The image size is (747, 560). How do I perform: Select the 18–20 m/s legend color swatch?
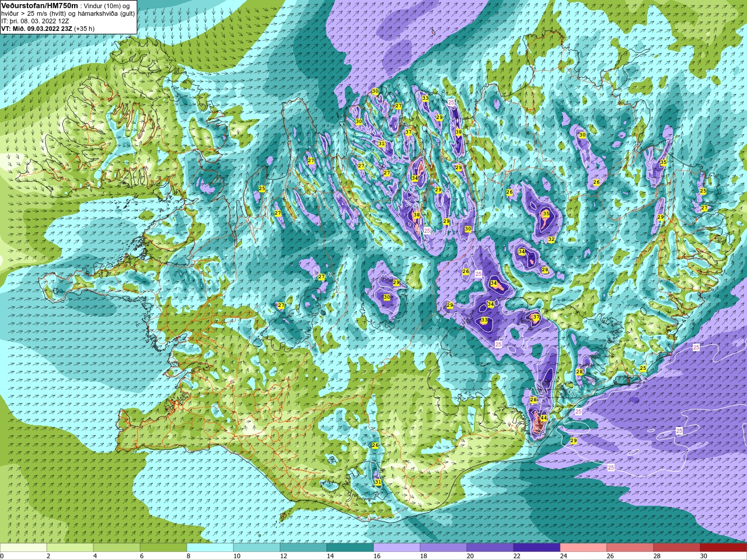coord(444,548)
